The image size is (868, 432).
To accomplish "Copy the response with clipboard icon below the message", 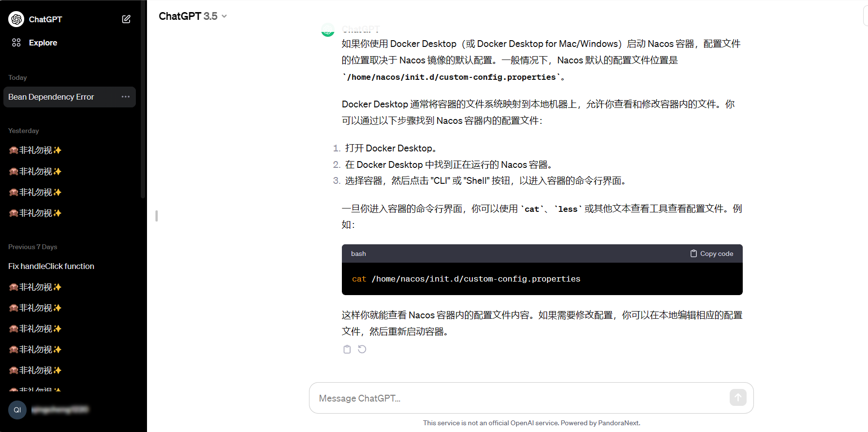I will pyautogui.click(x=347, y=349).
